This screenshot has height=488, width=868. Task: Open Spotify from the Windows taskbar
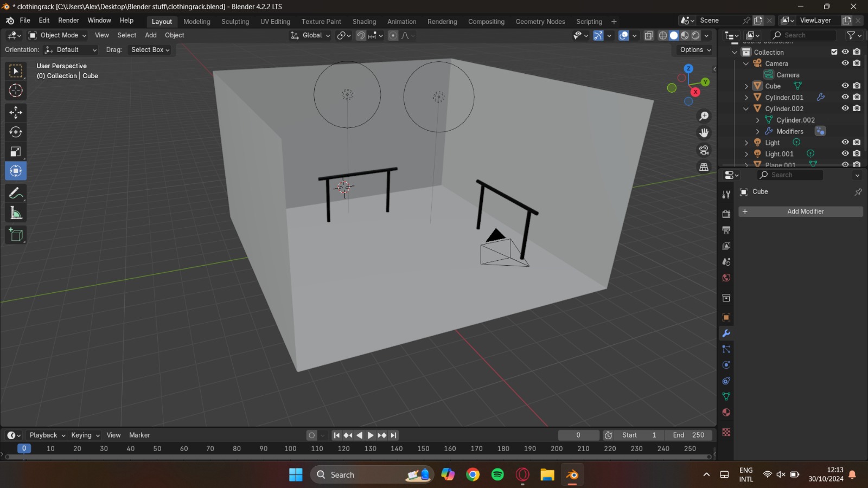[497, 475]
